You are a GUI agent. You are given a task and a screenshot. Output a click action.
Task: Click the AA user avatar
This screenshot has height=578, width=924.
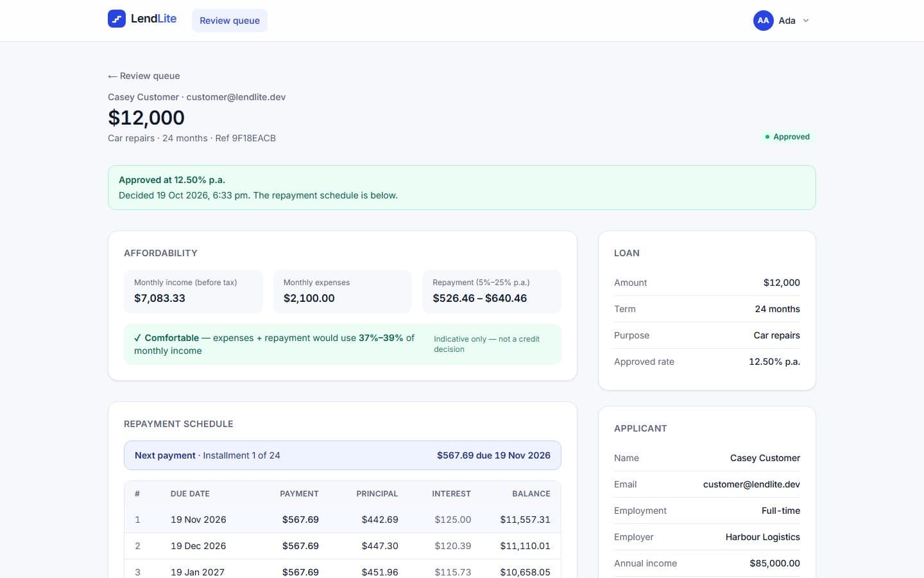(763, 21)
